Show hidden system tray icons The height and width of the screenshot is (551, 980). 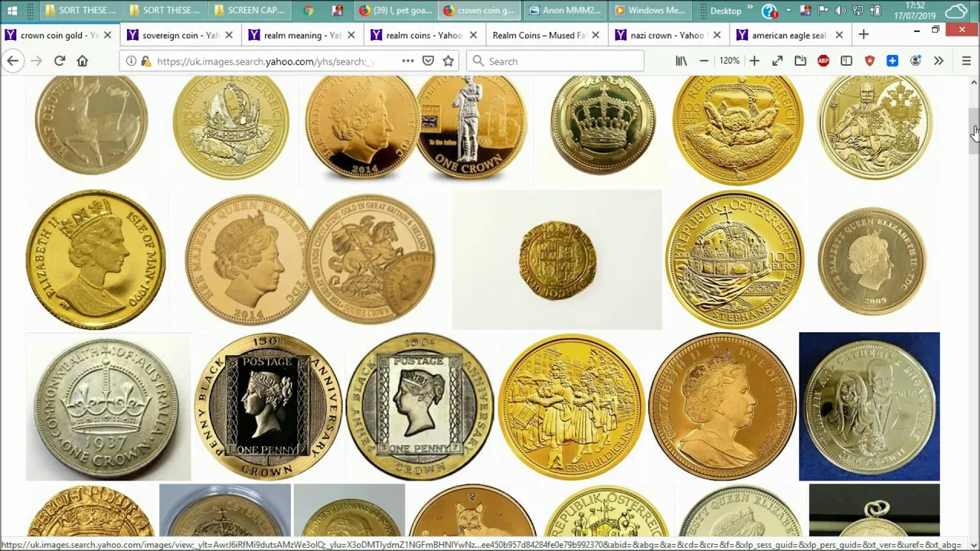click(x=789, y=11)
